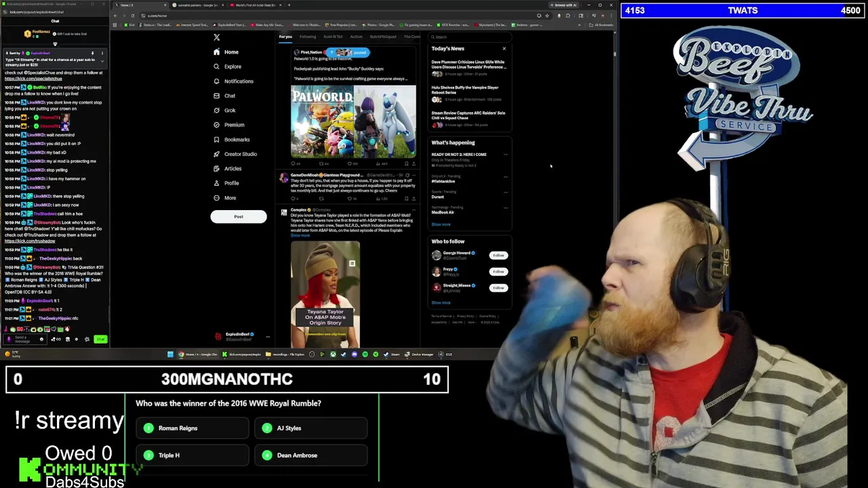Open READY OR NOT 2 promoted trend
Image resolution: width=868 pixels, height=488 pixels.
click(x=459, y=155)
